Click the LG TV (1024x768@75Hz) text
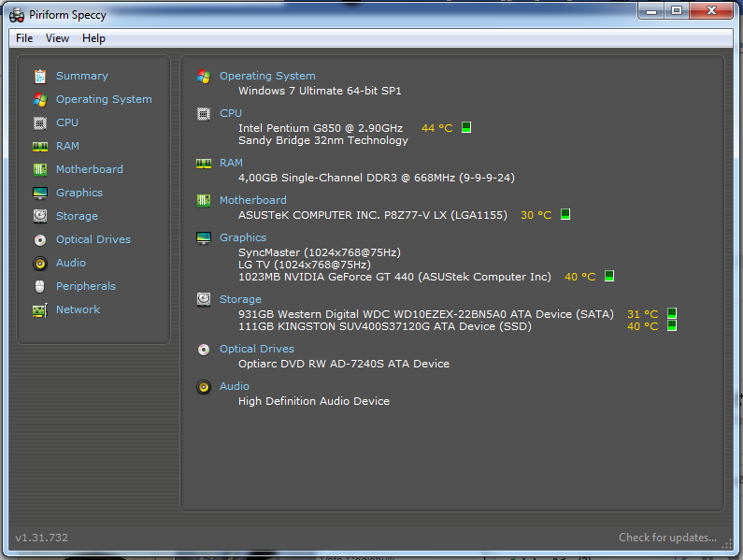This screenshot has height=560, width=743. [305, 265]
